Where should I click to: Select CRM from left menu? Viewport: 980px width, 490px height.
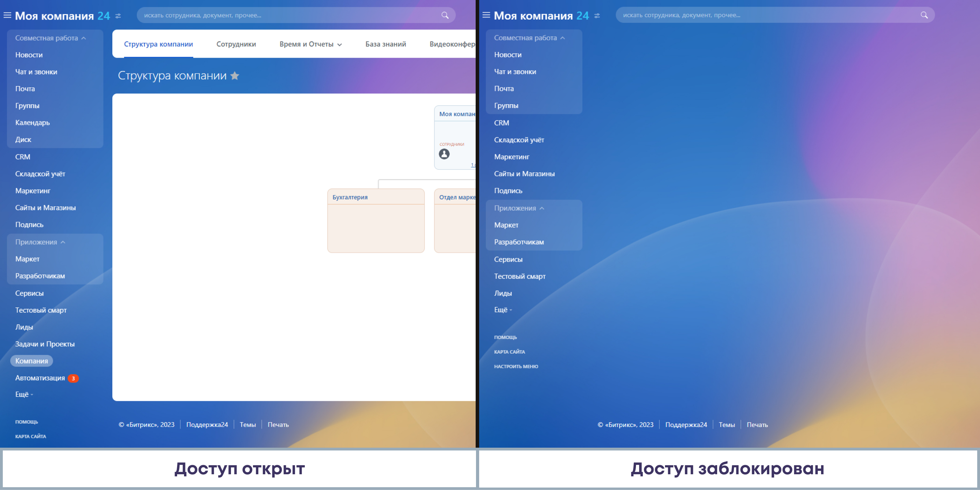coord(22,156)
